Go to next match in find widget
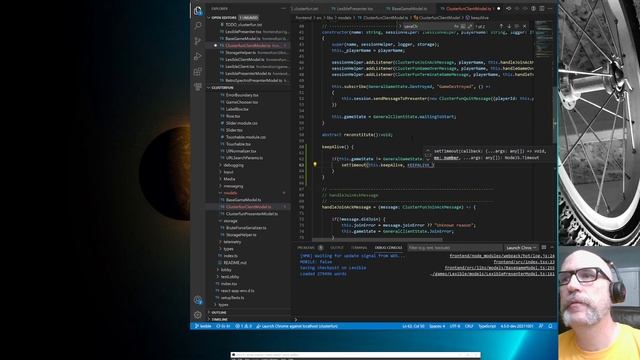The width and height of the screenshot is (640, 360). [509, 26]
